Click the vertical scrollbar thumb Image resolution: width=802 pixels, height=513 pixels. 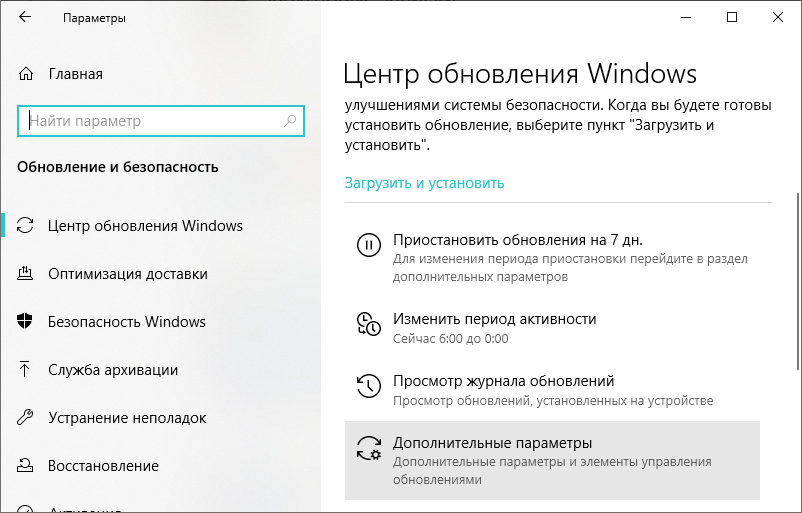click(x=798, y=281)
